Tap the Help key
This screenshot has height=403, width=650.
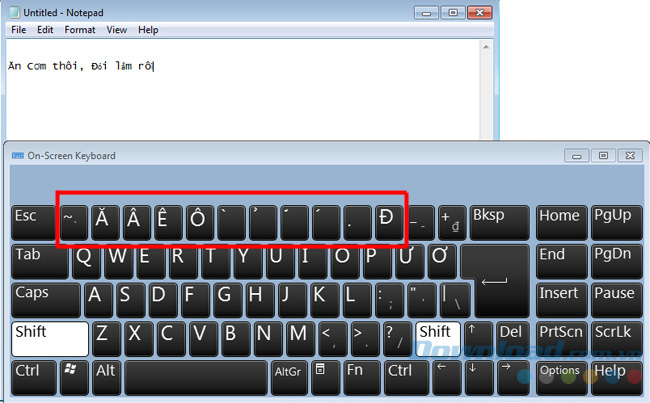pos(616,377)
